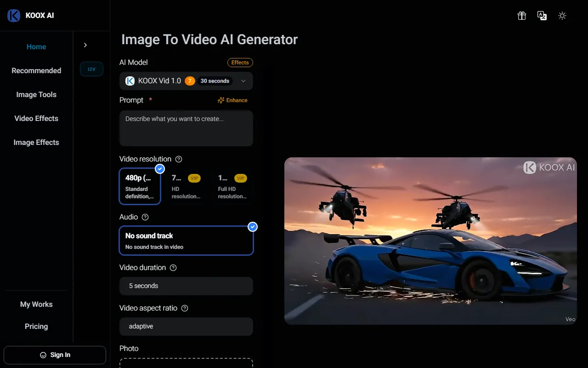The height and width of the screenshot is (368, 588).
Task: Go to the Image Tools menu item
Action: [36, 95]
